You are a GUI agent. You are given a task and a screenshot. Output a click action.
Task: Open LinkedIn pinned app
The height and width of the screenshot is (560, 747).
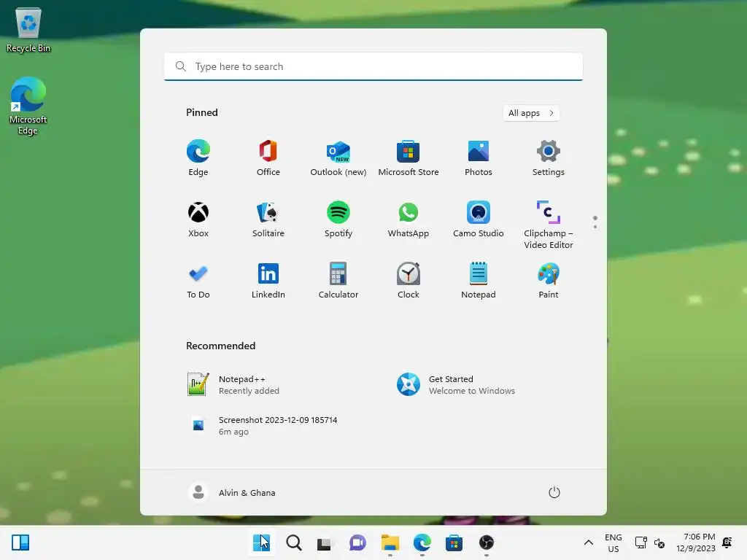(x=268, y=281)
